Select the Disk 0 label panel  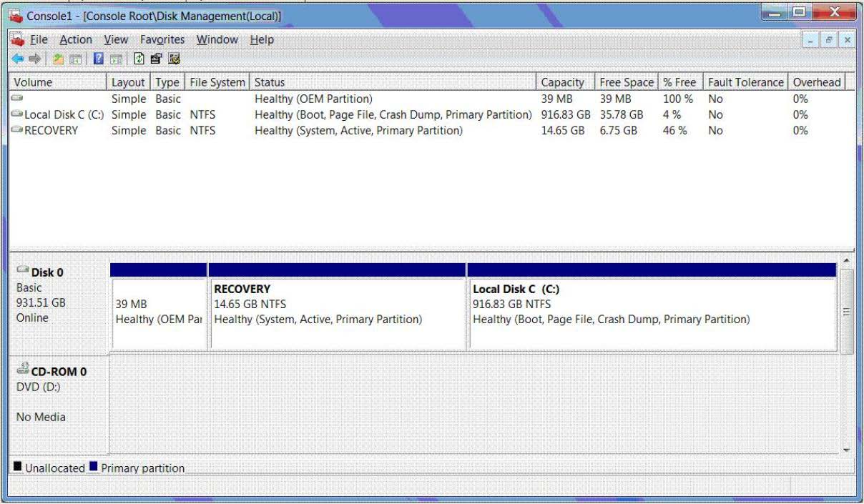(x=59, y=304)
